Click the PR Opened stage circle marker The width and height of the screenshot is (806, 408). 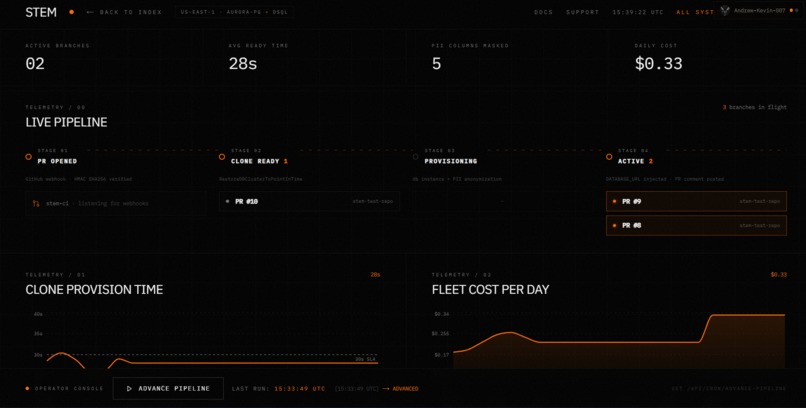[x=28, y=157]
